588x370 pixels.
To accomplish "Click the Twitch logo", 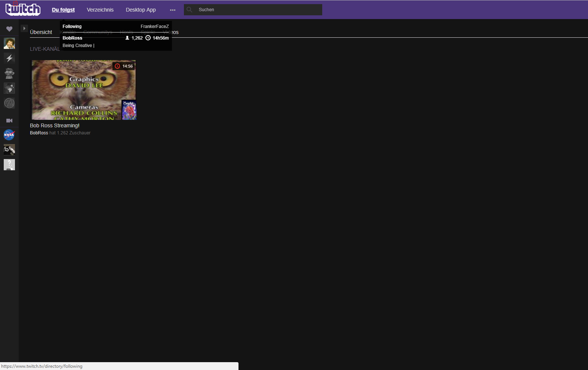I will [x=23, y=9].
